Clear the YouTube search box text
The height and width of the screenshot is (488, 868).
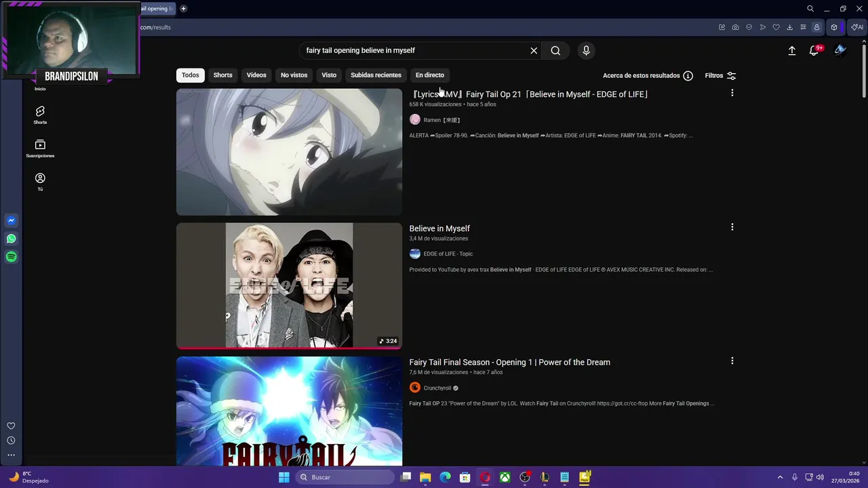(x=534, y=50)
